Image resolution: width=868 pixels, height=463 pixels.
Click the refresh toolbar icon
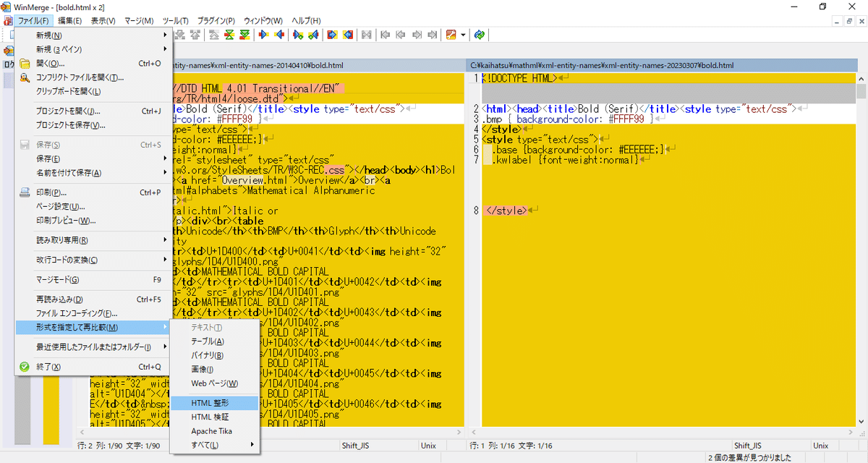480,35
